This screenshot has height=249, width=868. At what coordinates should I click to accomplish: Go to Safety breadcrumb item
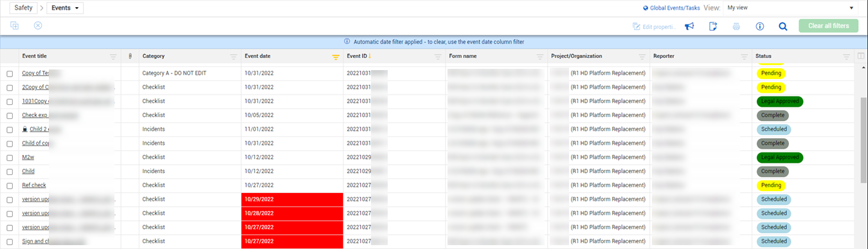(x=23, y=8)
